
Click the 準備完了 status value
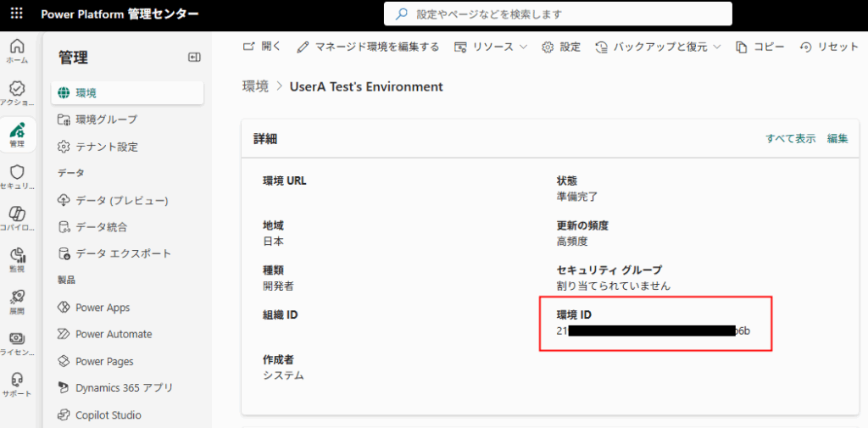point(576,196)
